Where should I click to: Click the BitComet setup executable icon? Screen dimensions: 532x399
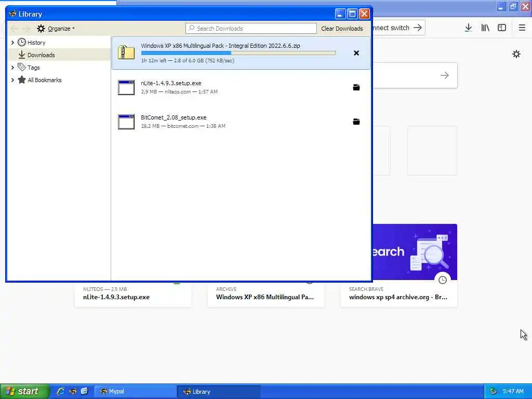pyautogui.click(x=126, y=122)
